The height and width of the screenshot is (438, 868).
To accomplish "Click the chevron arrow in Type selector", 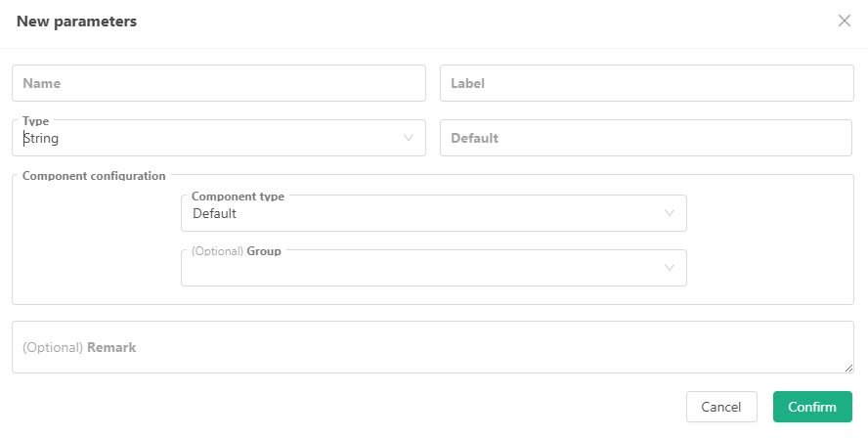I will tap(409, 138).
